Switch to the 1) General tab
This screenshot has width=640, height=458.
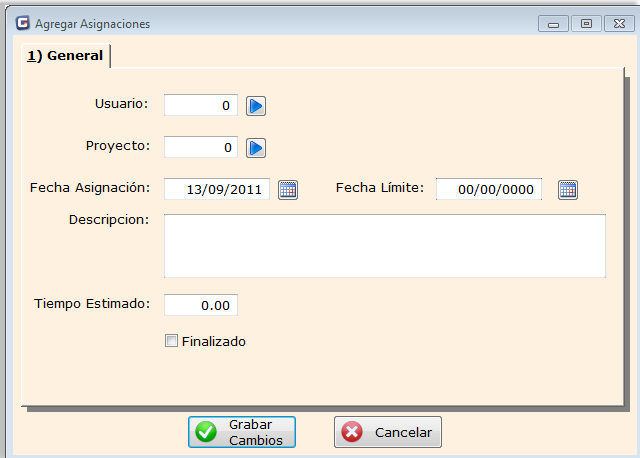click(x=65, y=56)
